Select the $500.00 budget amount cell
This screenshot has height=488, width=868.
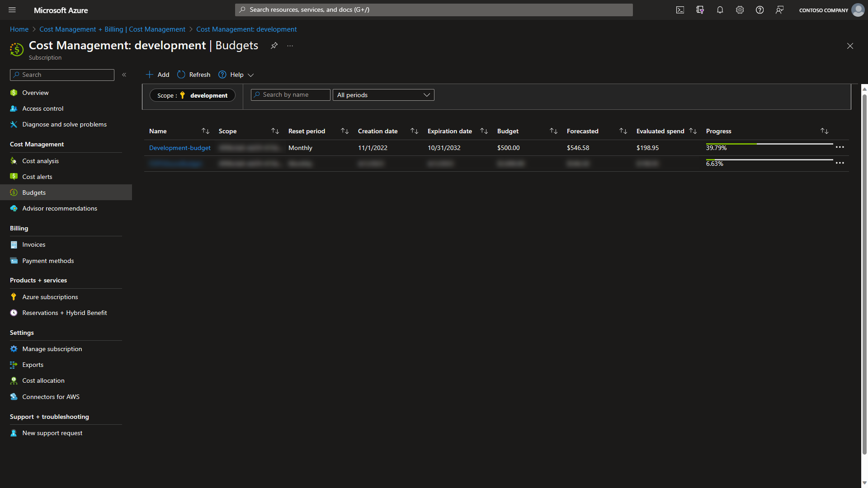point(508,148)
